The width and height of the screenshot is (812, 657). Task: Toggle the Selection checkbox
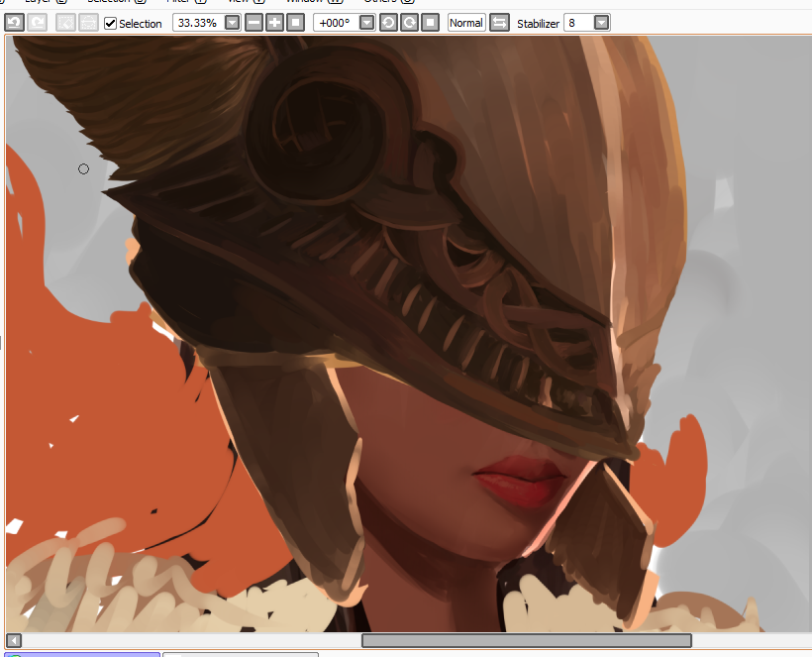tap(110, 24)
